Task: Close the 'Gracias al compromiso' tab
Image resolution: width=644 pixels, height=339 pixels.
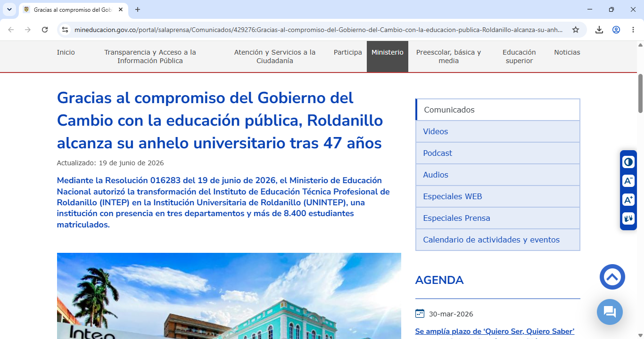Action: [x=121, y=9]
